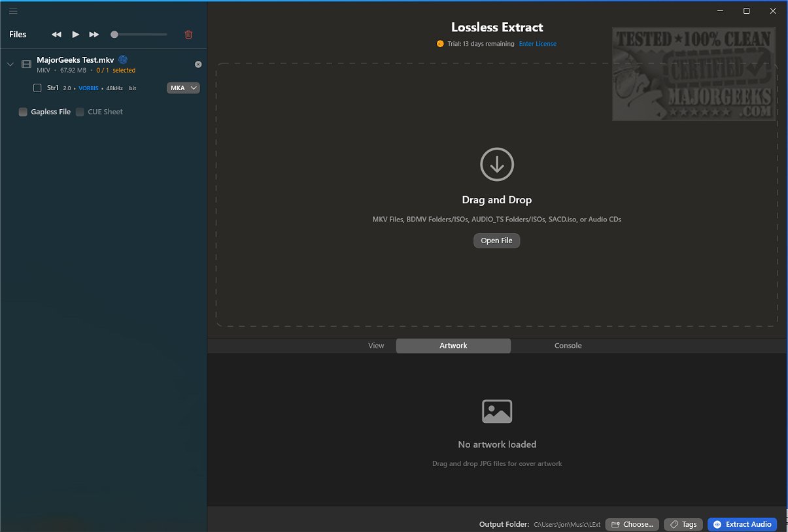Skip to previous track with rewind
The height and width of the screenshot is (532, 788).
[x=57, y=35]
